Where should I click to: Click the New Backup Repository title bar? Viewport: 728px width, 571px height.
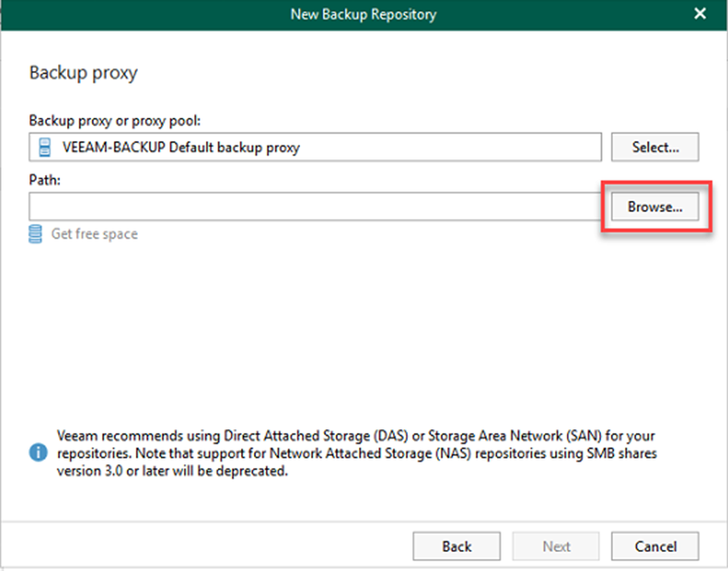[x=363, y=14]
